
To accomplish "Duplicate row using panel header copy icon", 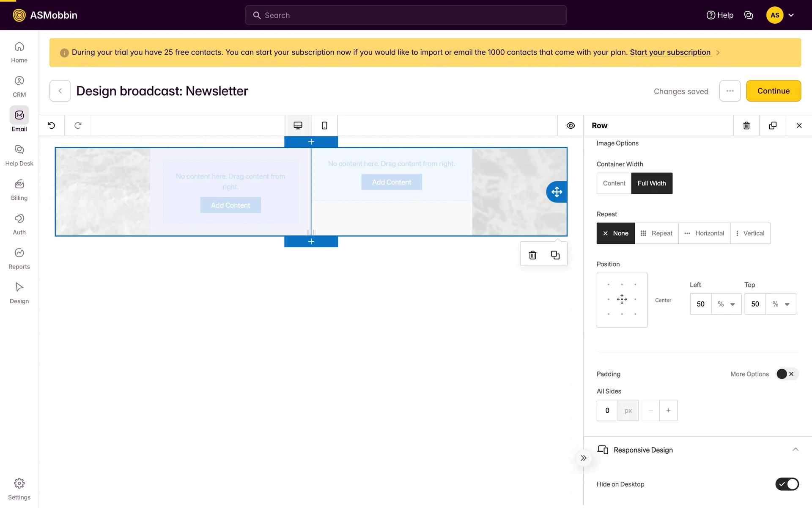I will [x=773, y=125].
